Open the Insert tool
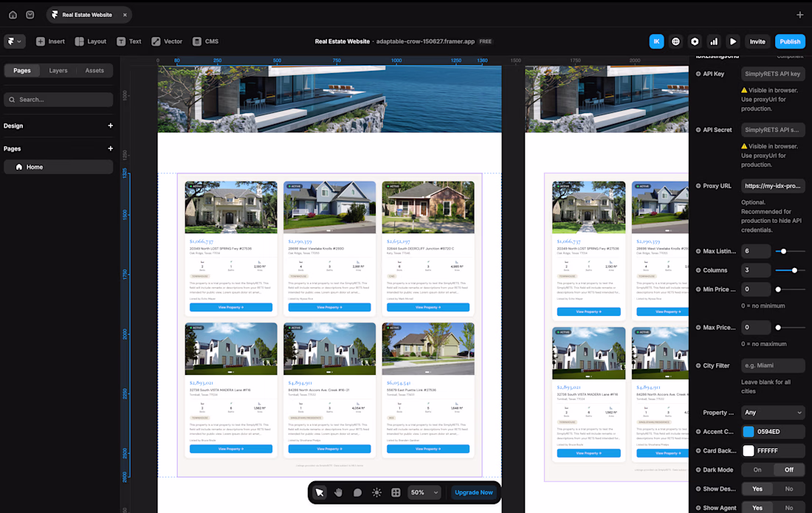Viewport: 812px width, 513px height. click(x=50, y=41)
